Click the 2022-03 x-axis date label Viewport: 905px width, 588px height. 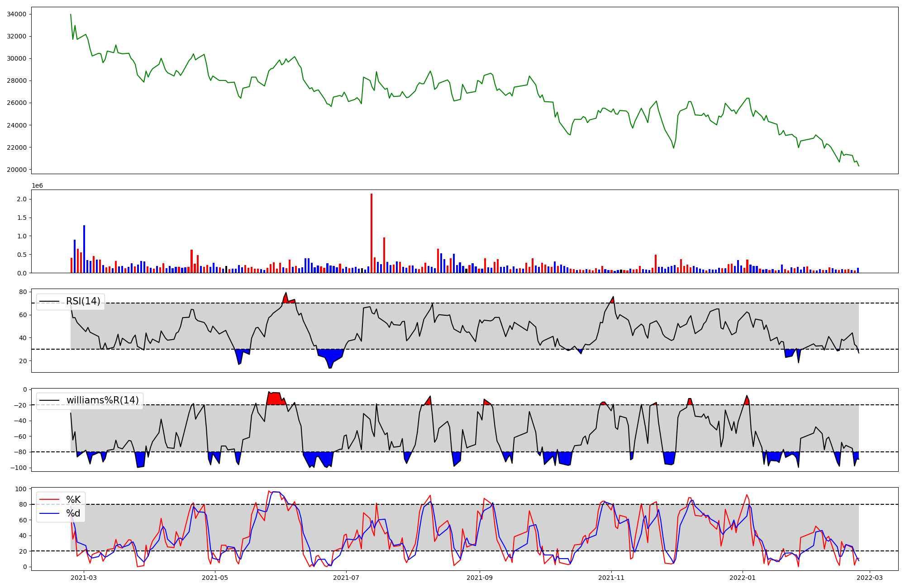click(x=870, y=577)
